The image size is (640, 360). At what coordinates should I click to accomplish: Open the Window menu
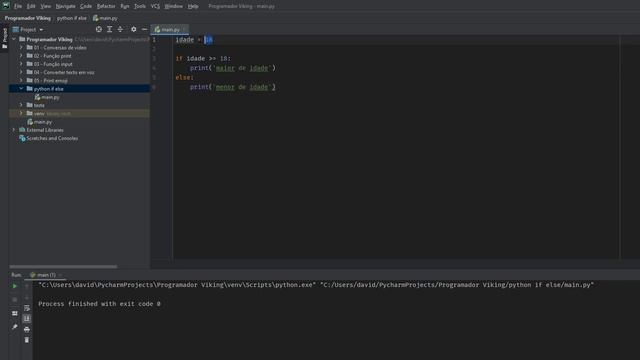[173, 6]
